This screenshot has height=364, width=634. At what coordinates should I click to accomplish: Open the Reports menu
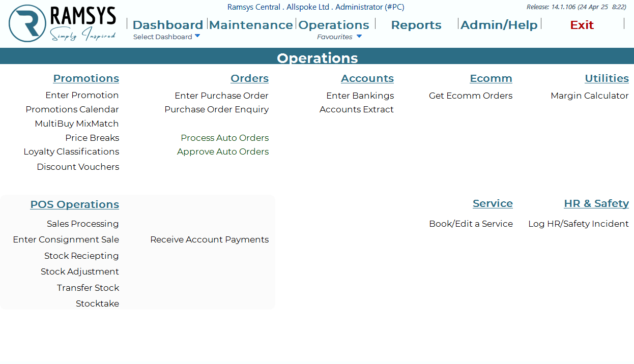416,25
